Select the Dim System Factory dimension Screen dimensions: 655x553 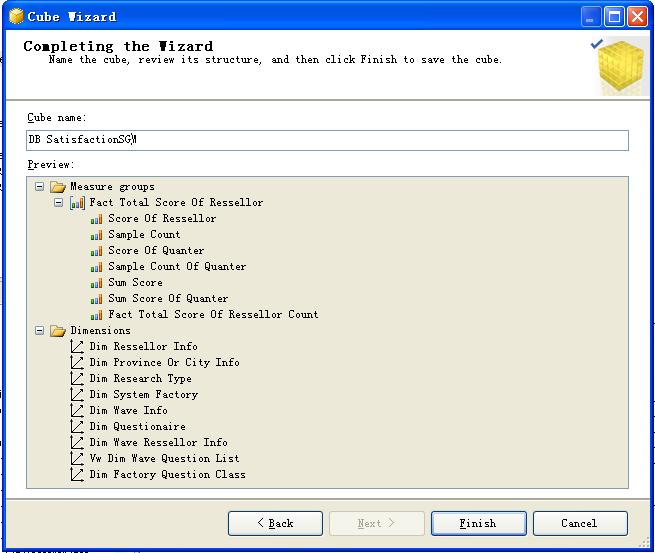(x=143, y=395)
